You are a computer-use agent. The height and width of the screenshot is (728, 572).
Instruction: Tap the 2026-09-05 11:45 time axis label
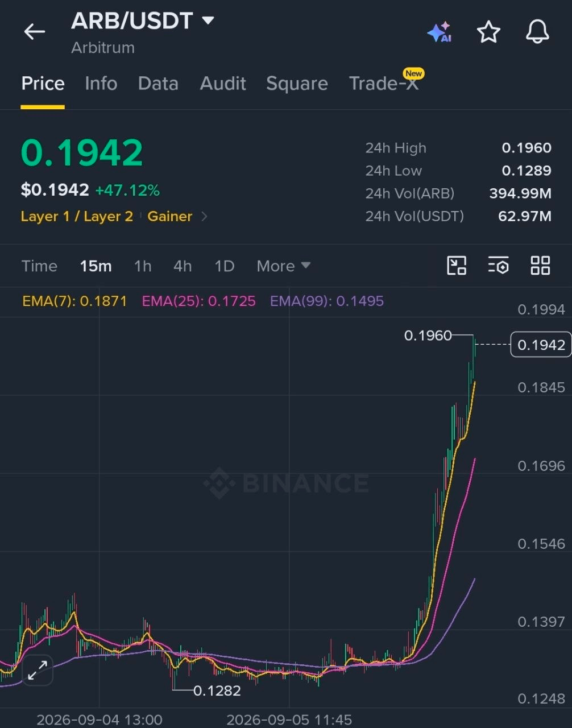(289, 719)
